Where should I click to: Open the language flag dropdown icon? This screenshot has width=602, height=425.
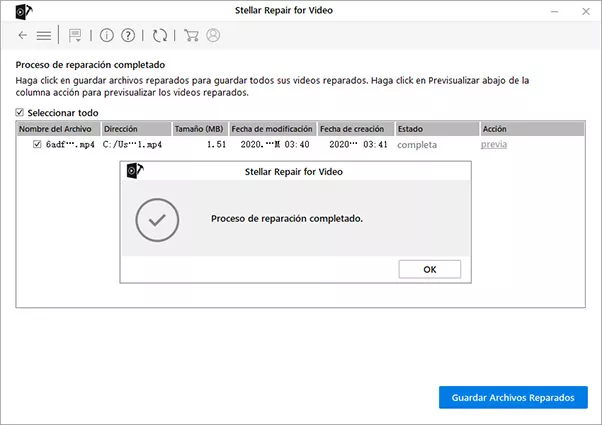(x=75, y=36)
